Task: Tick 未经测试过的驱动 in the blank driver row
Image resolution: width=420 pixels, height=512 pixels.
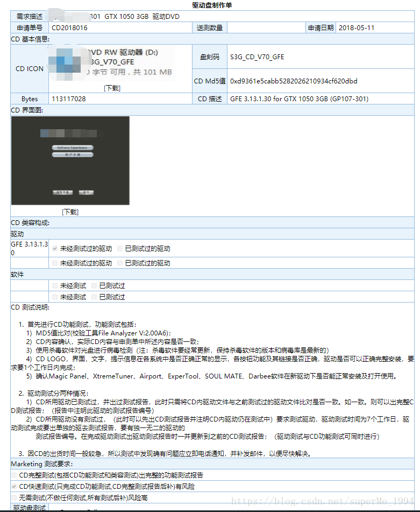Action: [55, 263]
